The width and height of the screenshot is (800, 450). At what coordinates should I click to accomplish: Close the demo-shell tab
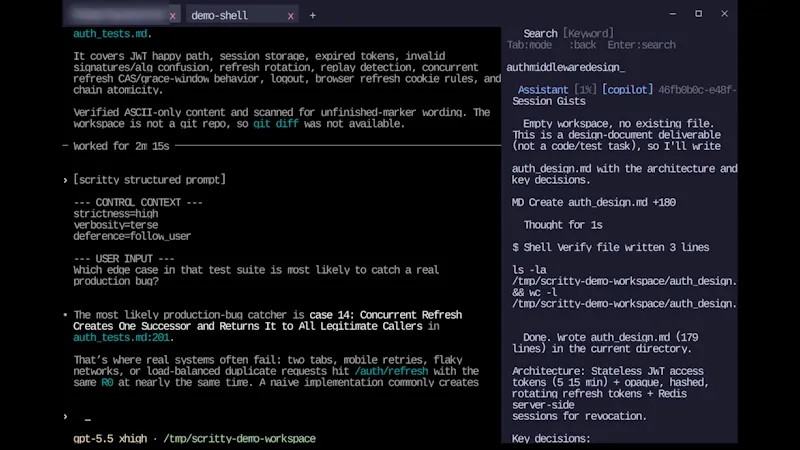(290, 16)
